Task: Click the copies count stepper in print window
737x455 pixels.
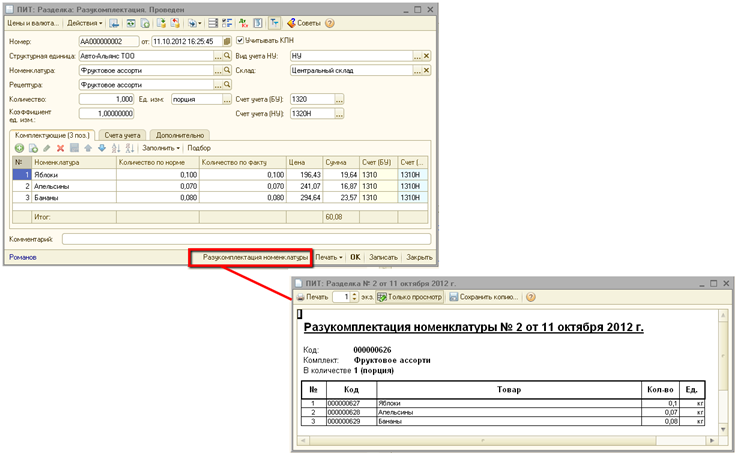Action: pyautogui.click(x=352, y=297)
